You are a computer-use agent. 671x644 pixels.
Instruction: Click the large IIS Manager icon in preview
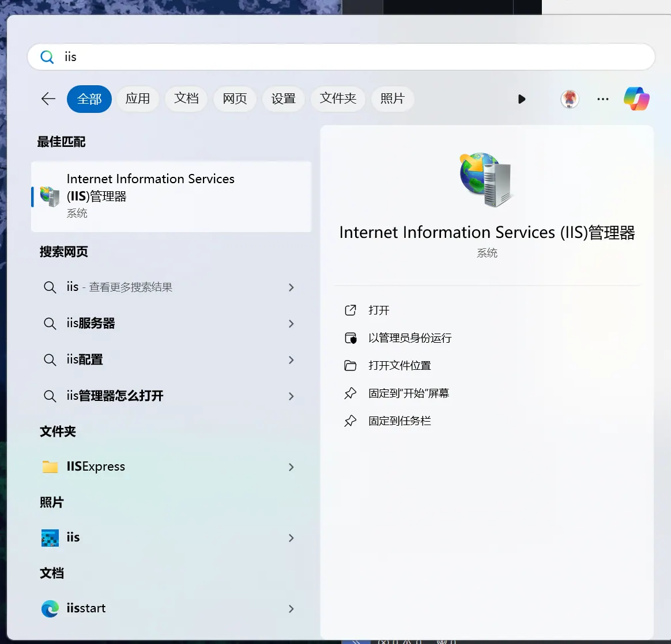(487, 180)
